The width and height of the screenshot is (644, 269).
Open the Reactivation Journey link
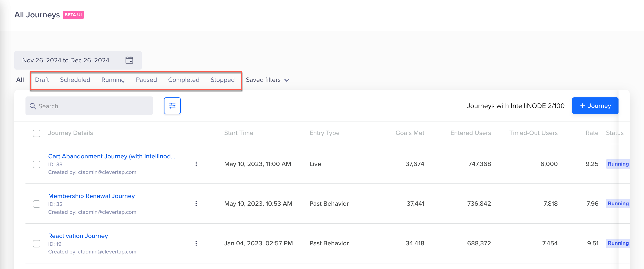78,236
